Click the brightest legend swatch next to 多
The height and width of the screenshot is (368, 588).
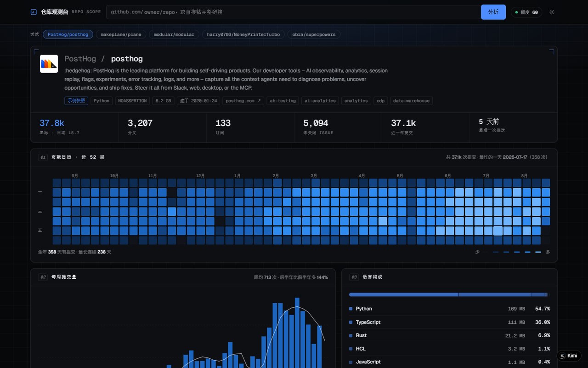538,252
